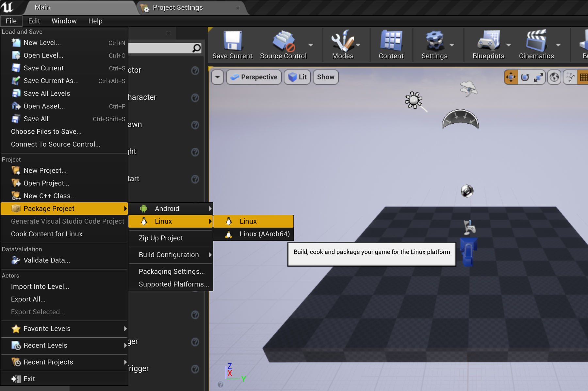Select the scale gizmo viewport icon
588x391 pixels.
pos(538,77)
